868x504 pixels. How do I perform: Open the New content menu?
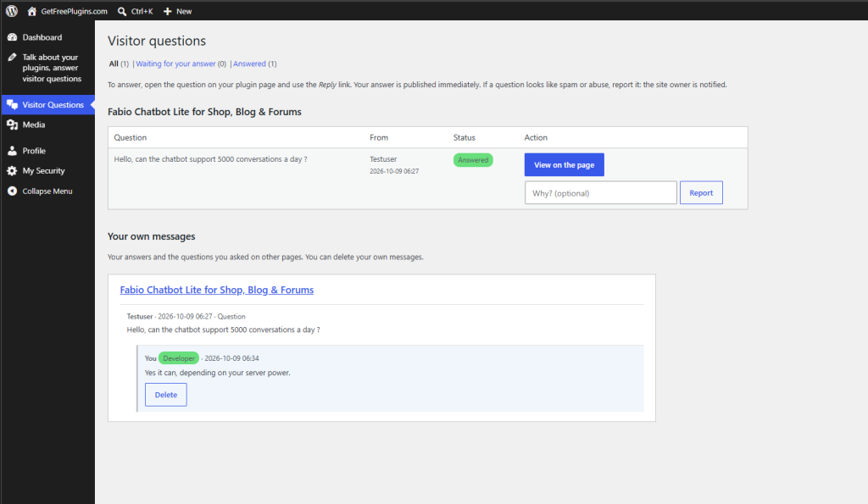coord(184,11)
